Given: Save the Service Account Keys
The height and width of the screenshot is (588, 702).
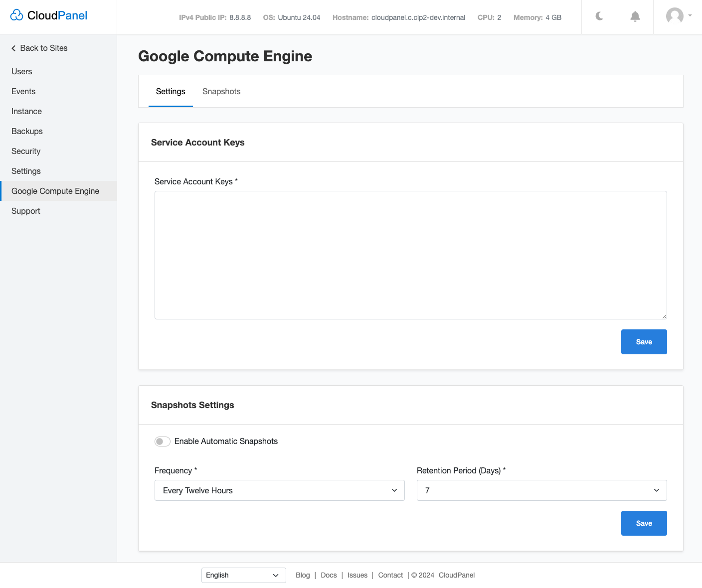Looking at the screenshot, I should point(644,342).
